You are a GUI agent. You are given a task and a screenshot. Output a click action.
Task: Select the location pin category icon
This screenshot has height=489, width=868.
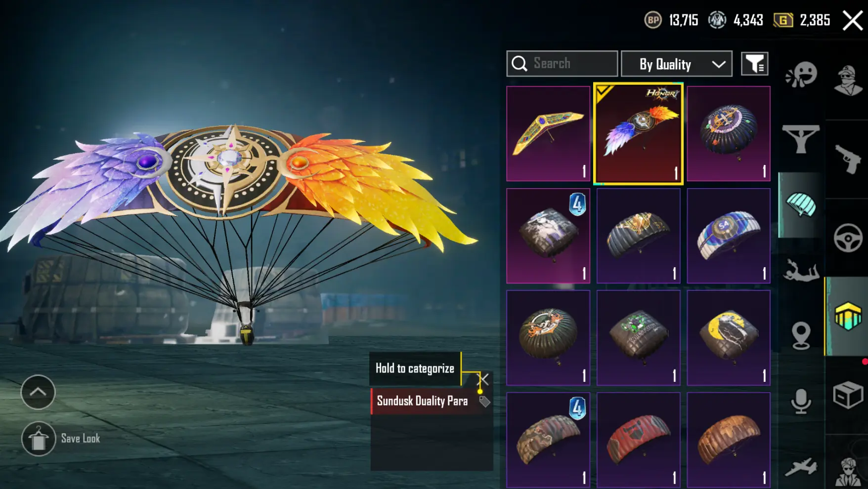pos(801,335)
